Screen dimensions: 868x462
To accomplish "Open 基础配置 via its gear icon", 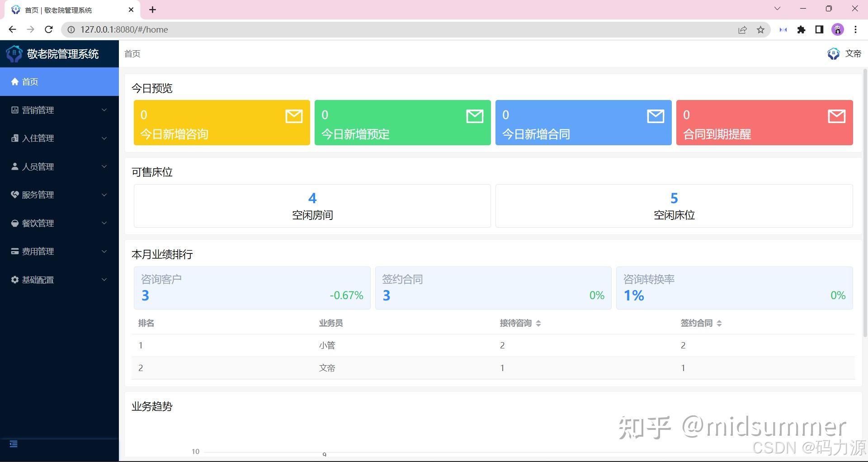I will pos(14,279).
